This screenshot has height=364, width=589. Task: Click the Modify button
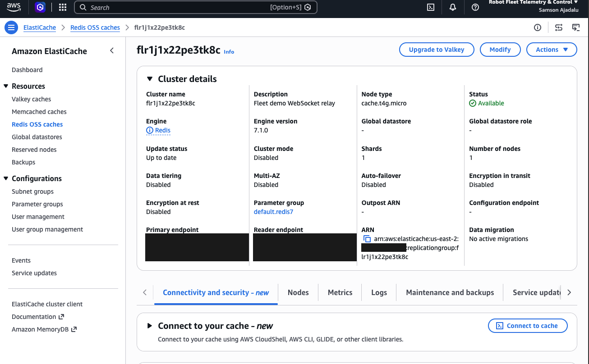coord(500,50)
